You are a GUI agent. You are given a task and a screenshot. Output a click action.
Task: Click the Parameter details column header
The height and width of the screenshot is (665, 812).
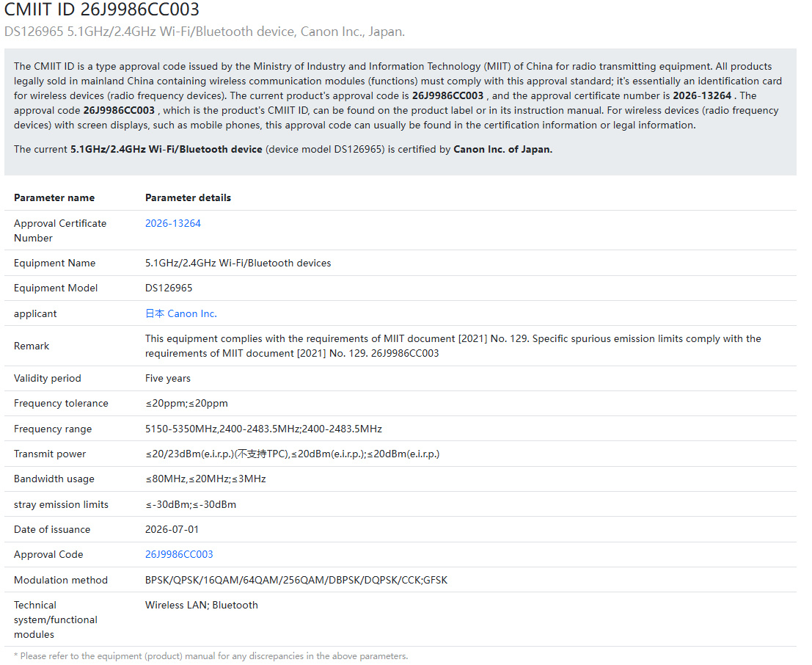(188, 198)
